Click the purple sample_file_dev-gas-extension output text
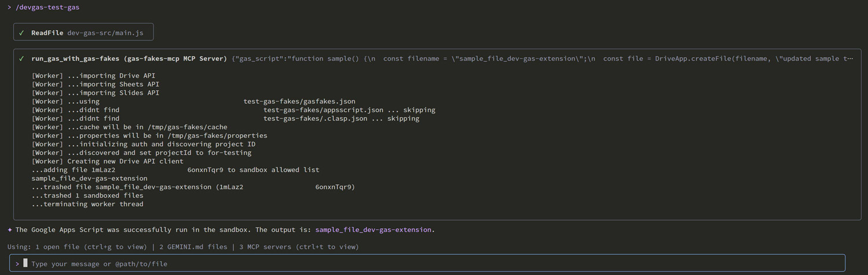 tap(373, 229)
